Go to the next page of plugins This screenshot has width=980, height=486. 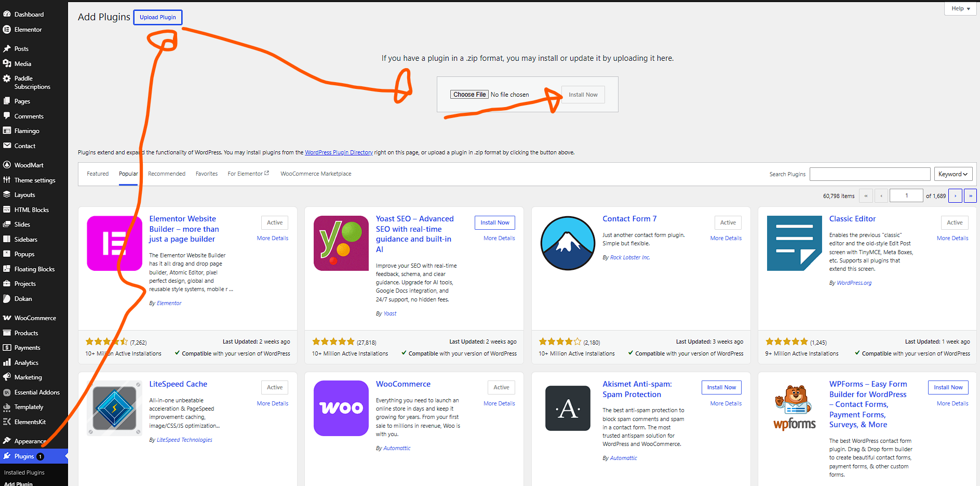tap(955, 195)
